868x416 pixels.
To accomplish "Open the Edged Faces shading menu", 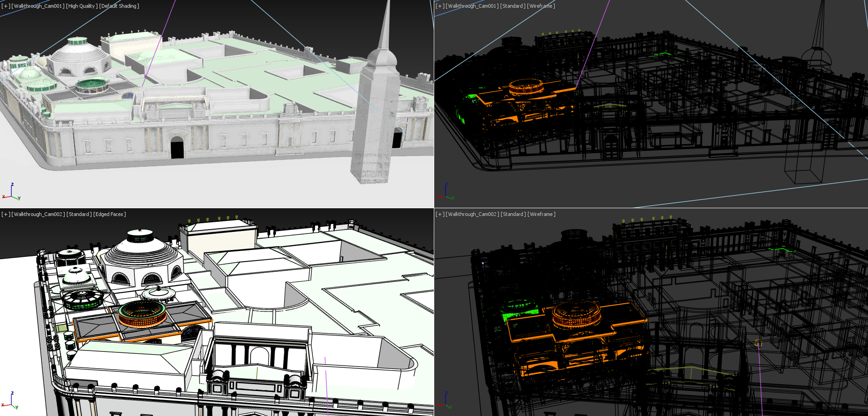I will pyautogui.click(x=110, y=214).
